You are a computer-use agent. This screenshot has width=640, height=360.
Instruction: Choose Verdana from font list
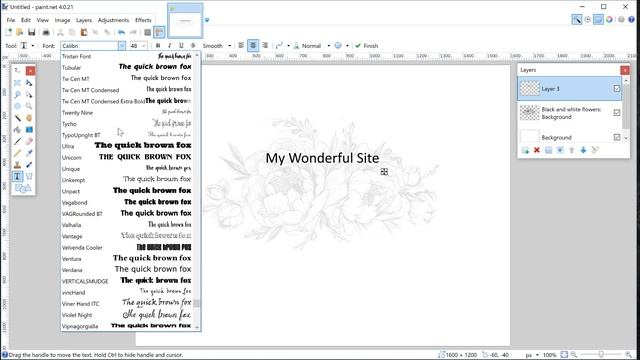pos(127,270)
